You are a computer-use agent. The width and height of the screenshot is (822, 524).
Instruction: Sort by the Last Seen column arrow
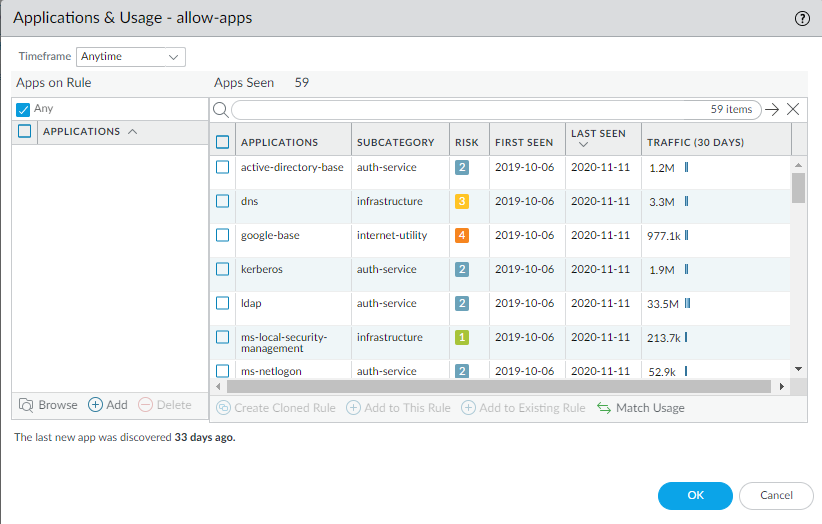click(583, 145)
